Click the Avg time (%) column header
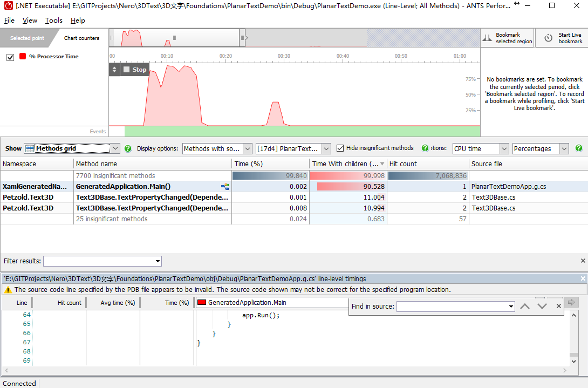588x388 pixels. pyautogui.click(x=113, y=303)
